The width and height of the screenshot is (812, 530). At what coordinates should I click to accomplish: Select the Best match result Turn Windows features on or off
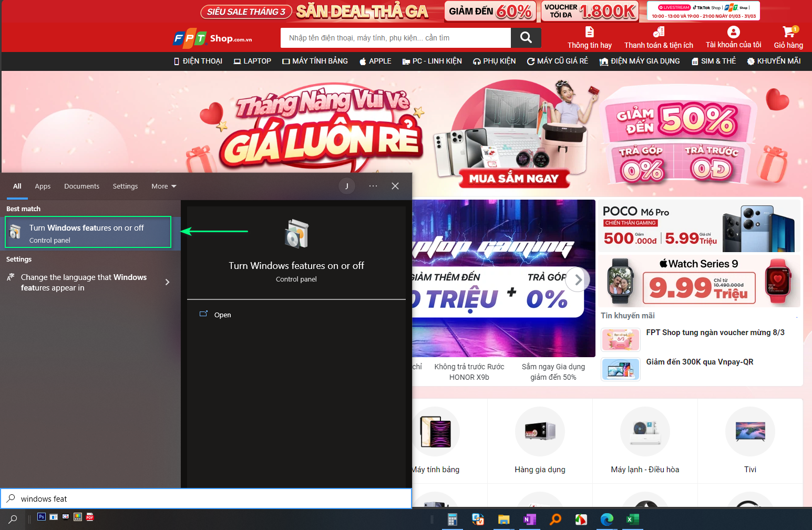pos(88,232)
